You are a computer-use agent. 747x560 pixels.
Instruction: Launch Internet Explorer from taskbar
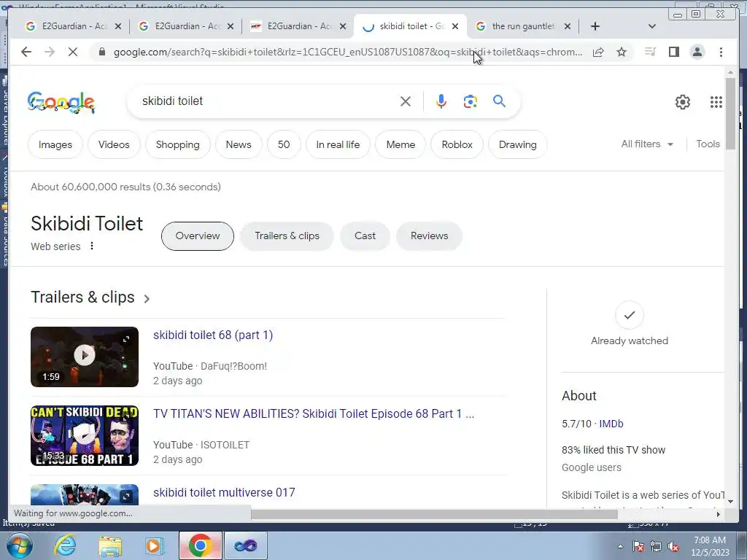click(65, 545)
